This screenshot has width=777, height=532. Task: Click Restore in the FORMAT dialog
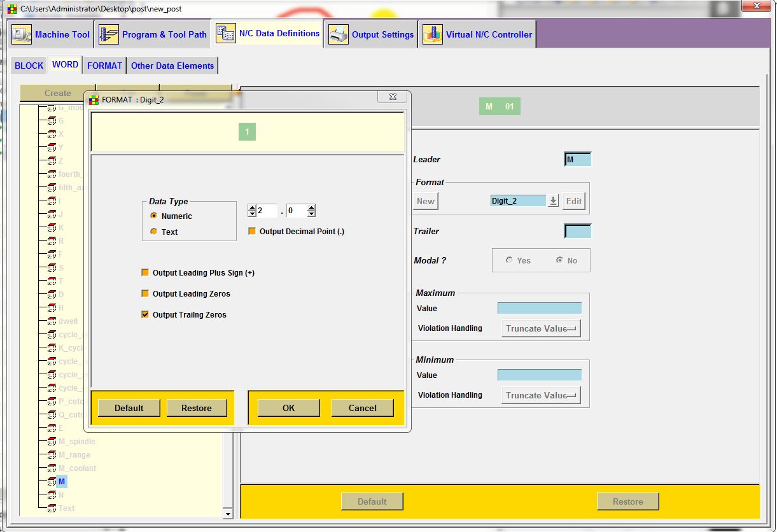[x=197, y=408]
